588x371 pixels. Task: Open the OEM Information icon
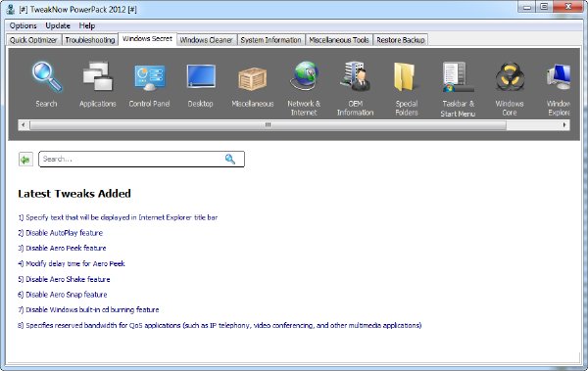[x=355, y=76]
